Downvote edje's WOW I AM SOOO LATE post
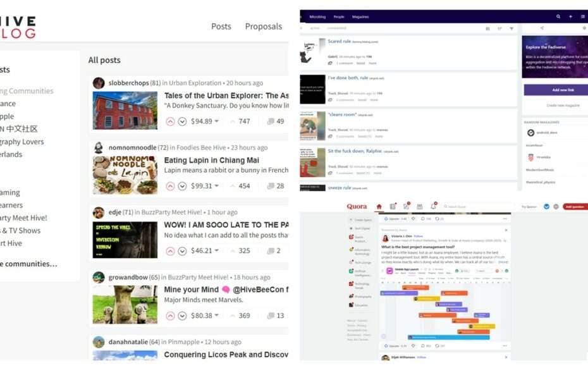The height and width of the screenshot is (392, 588). (182, 251)
